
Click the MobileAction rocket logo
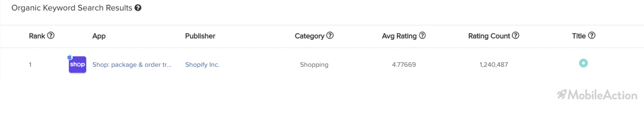562,94
